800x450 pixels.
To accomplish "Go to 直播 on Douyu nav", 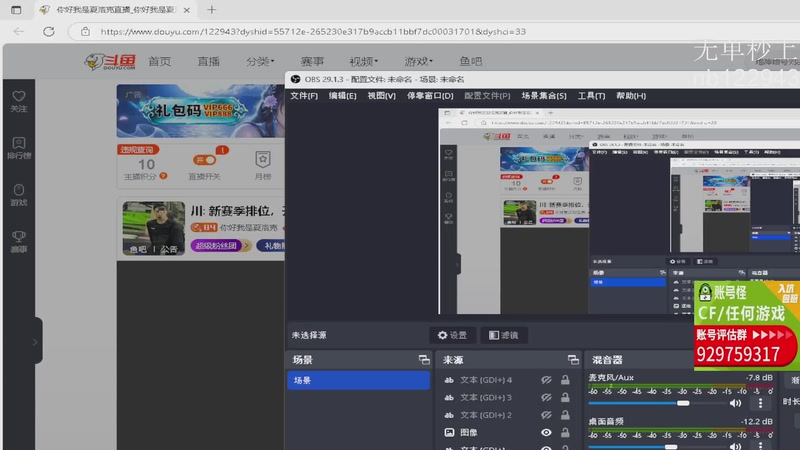I will [x=208, y=61].
